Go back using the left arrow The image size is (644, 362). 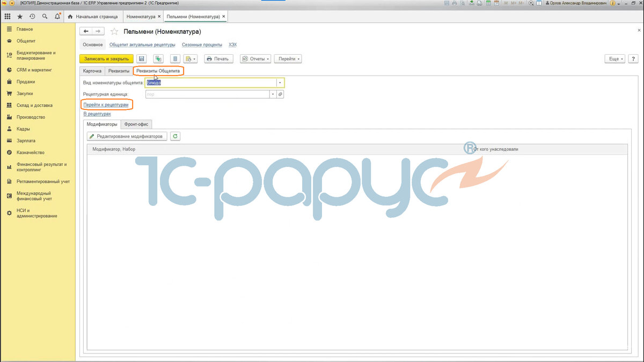[x=86, y=32]
